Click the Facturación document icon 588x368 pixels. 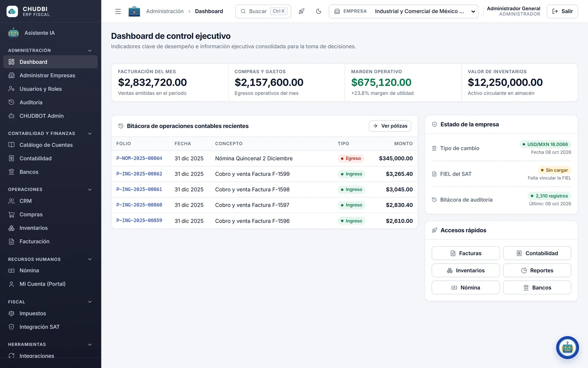click(11, 241)
